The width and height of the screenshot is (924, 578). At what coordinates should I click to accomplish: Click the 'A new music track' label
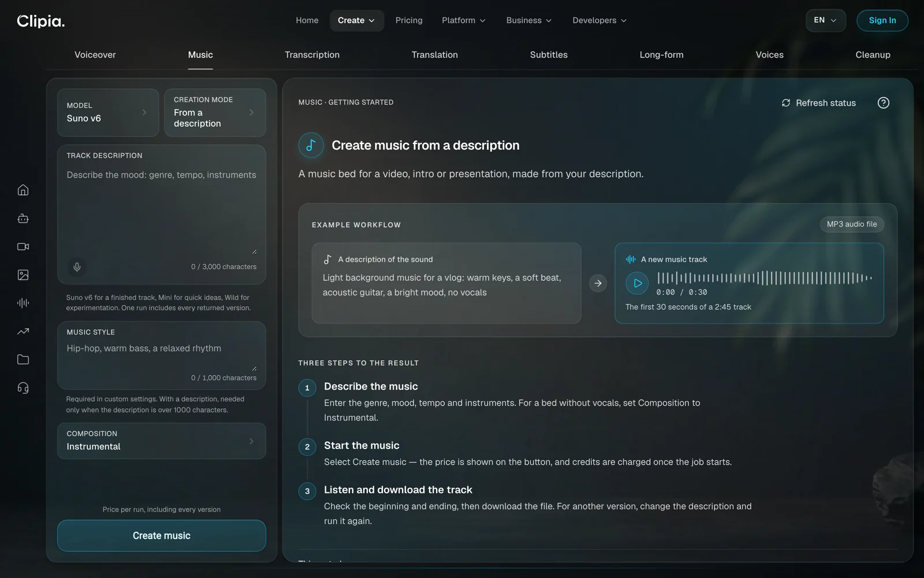pyautogui.click(x=674, y=260)
